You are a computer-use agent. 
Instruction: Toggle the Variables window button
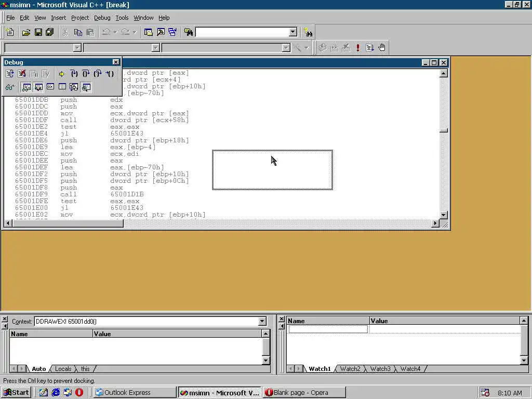[38, 87]
